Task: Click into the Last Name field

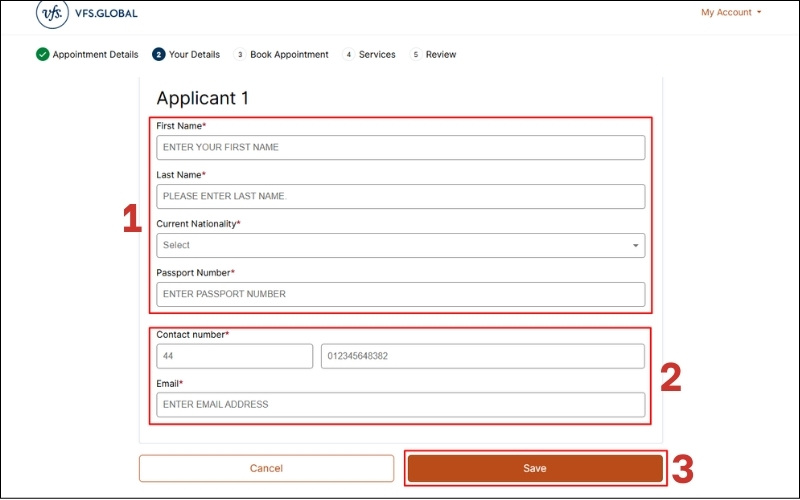Action: 400,196
